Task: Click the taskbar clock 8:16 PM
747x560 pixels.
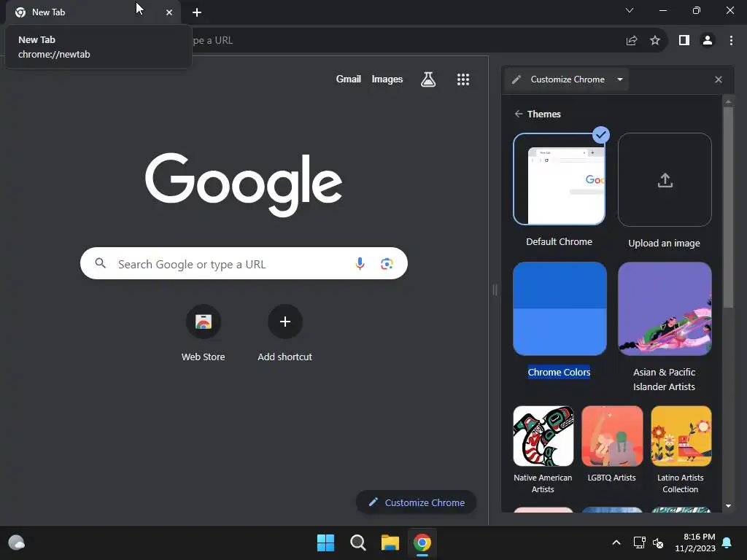Action: click(695, 542)
